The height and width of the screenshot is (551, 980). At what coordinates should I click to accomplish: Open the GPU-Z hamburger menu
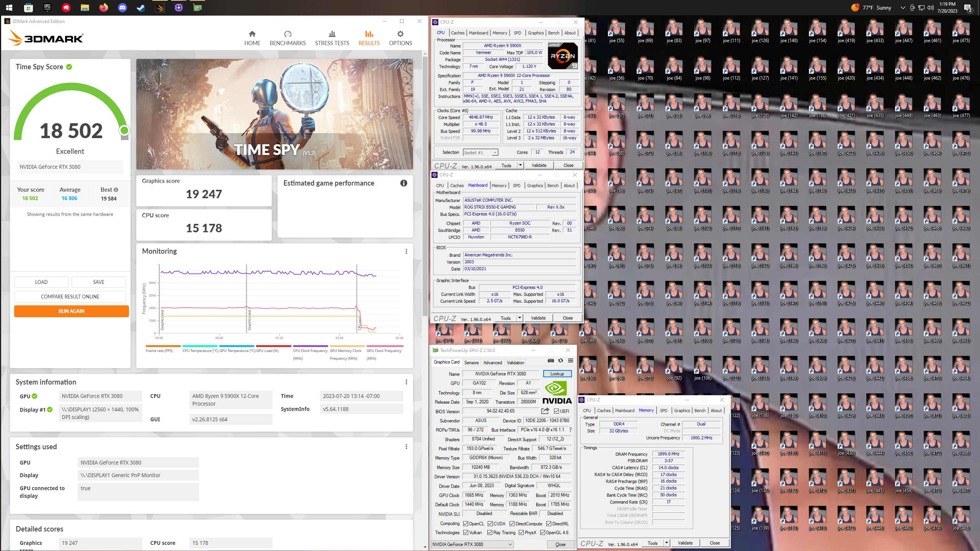(x=570, y=360)
